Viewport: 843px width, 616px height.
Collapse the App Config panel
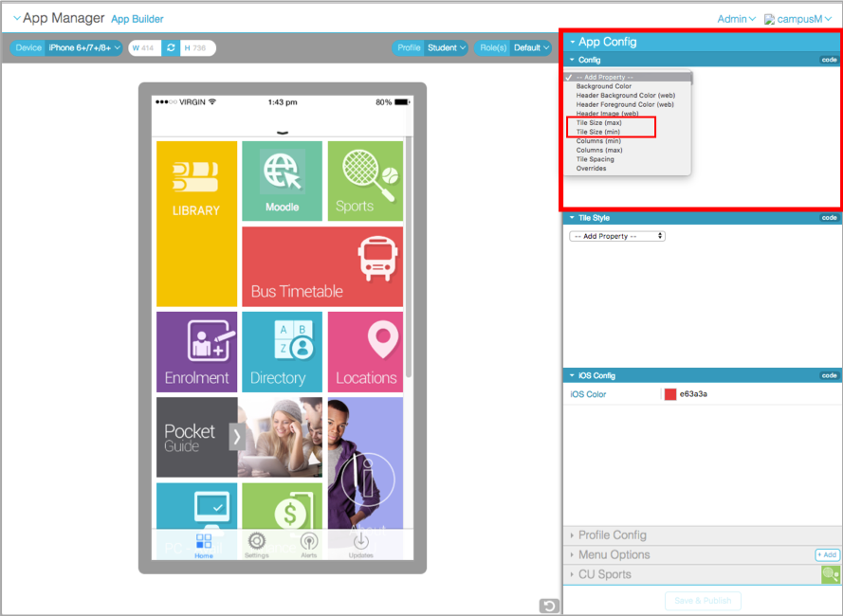tap(573, 42)
